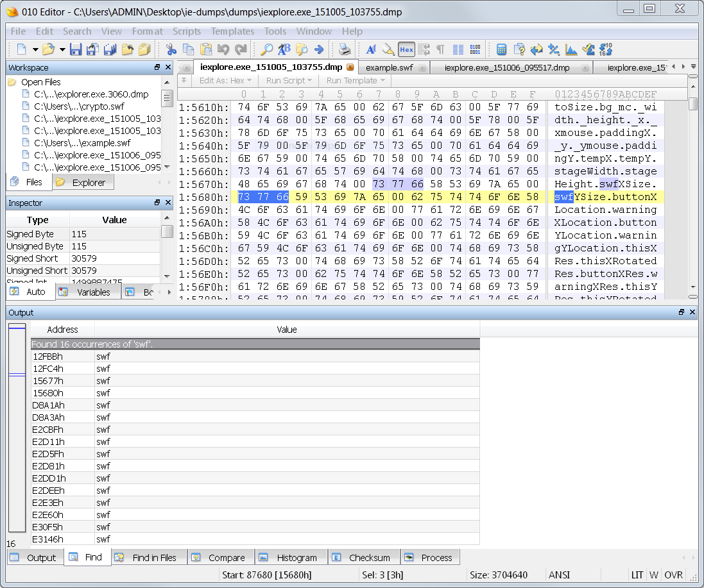Toggle the Hex edit mode button
Viewport: 704px width, 588px height.
click(406, 49)
